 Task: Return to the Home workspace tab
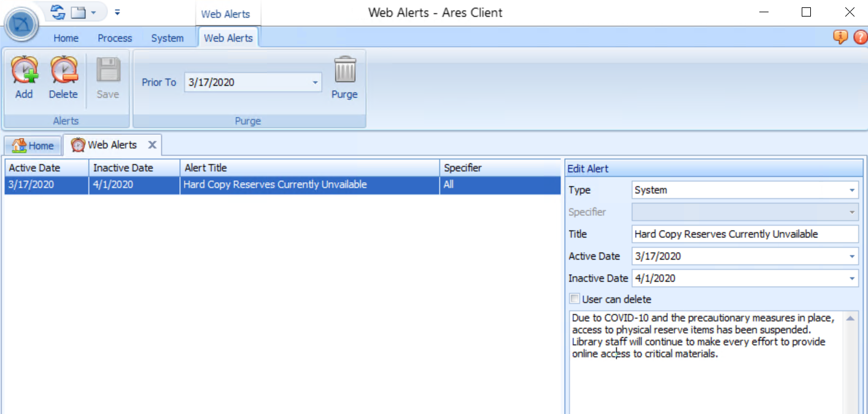coord(33,145)
